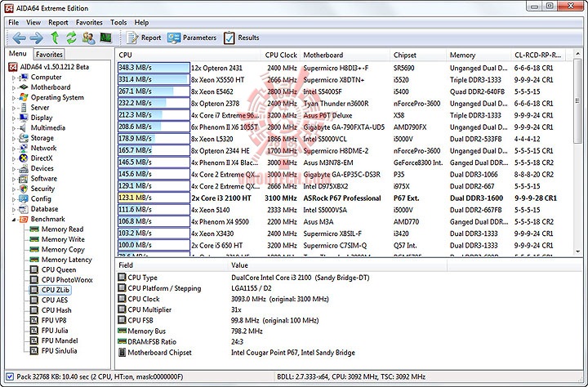588x387 pixels.
Task: Toggle the status bar Pack checkbox
Action: click(10, 376)
